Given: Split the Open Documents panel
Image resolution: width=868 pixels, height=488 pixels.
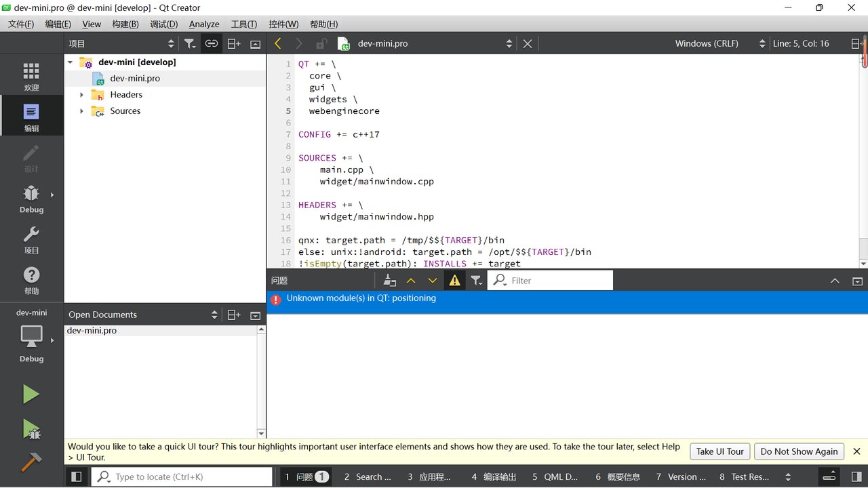Looking at the screenshot, I should (x=233, y=314).
